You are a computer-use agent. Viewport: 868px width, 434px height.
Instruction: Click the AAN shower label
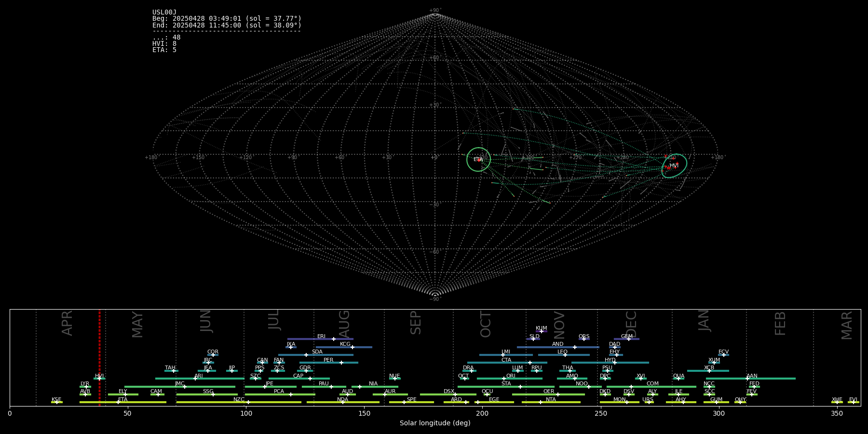pos(752,376)
